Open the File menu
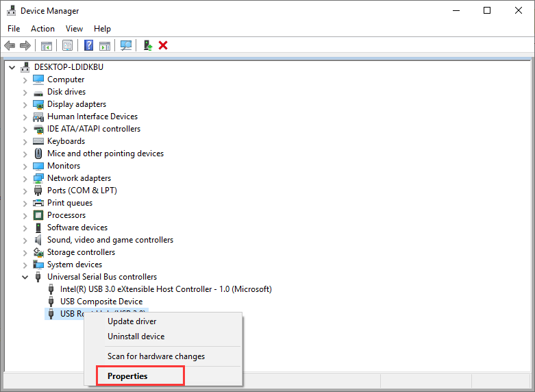 point(14,29)
